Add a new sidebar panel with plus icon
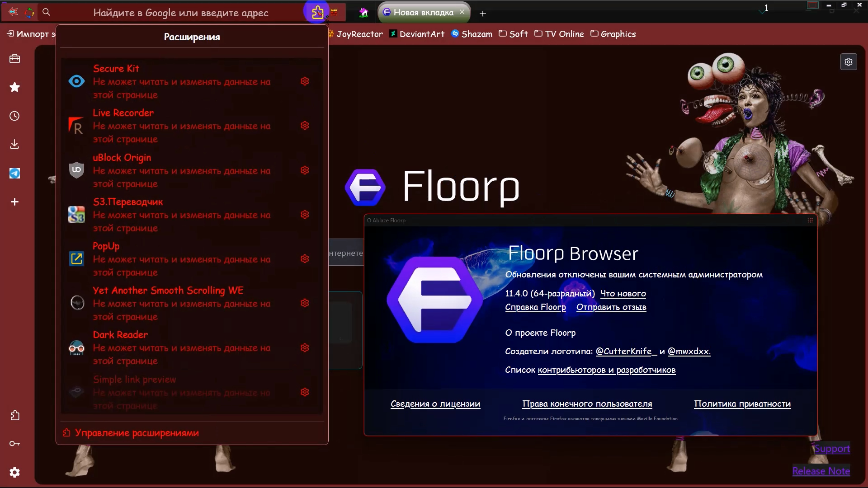 pyautogui.click(x=14, y=202)
